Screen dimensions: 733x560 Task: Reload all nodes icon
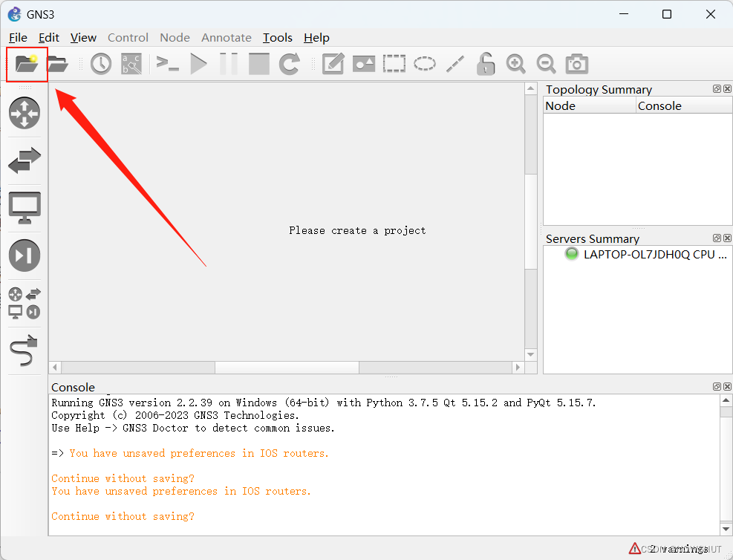click(290, 64)
